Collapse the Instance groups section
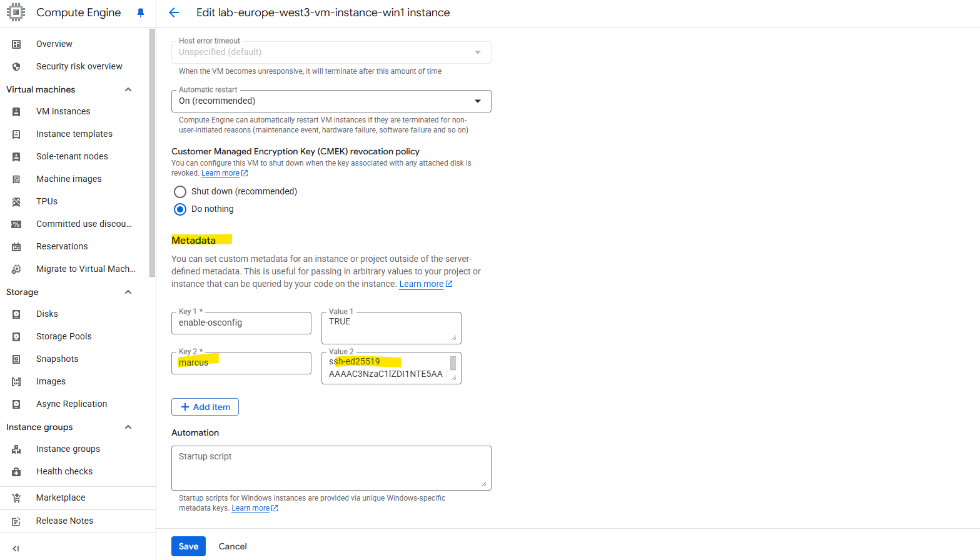Image resolution: width=980 pixels, height=560 pixels. click(x=128, y=427)
